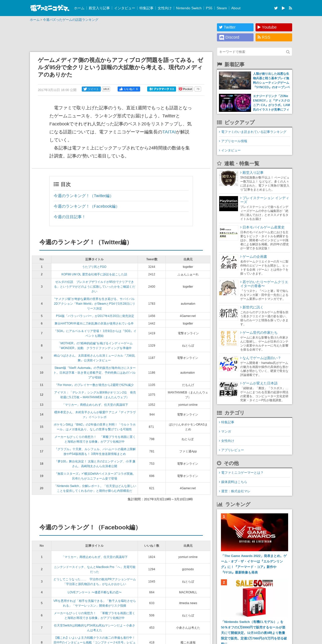This screenshot has height=644, width=322.
Task: Open the なんでゲームは面白い? thumbnail
Action: coord(228,364)
